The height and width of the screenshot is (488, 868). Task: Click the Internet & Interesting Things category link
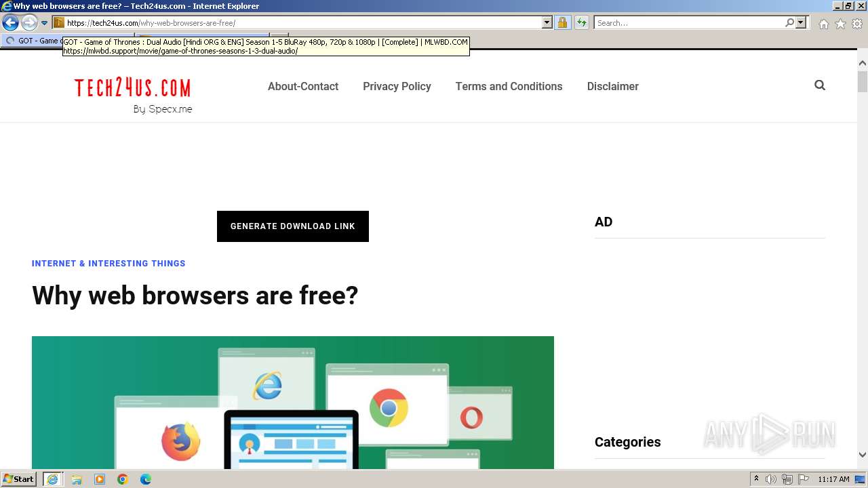(x=108, y=264)
